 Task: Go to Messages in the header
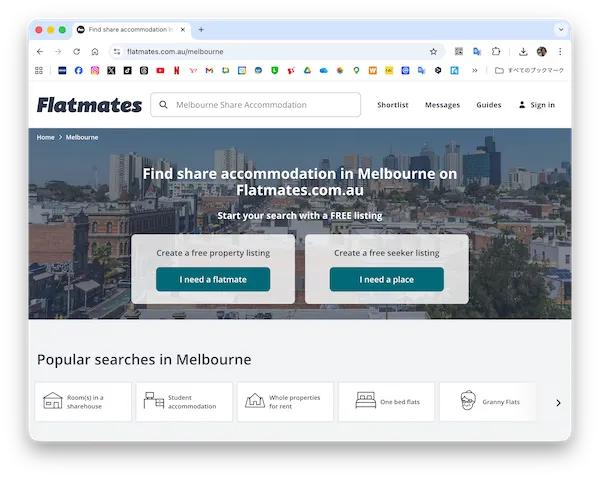pos(442,105)
